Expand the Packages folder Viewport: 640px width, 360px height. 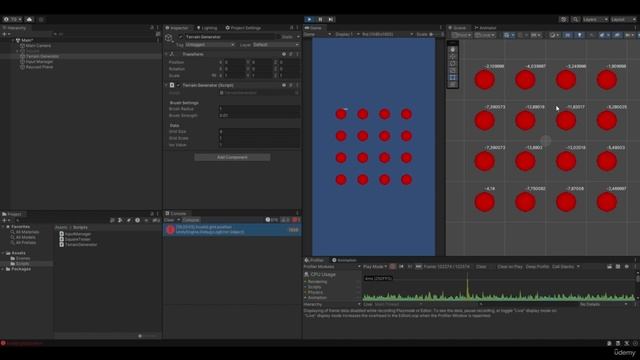3,269
